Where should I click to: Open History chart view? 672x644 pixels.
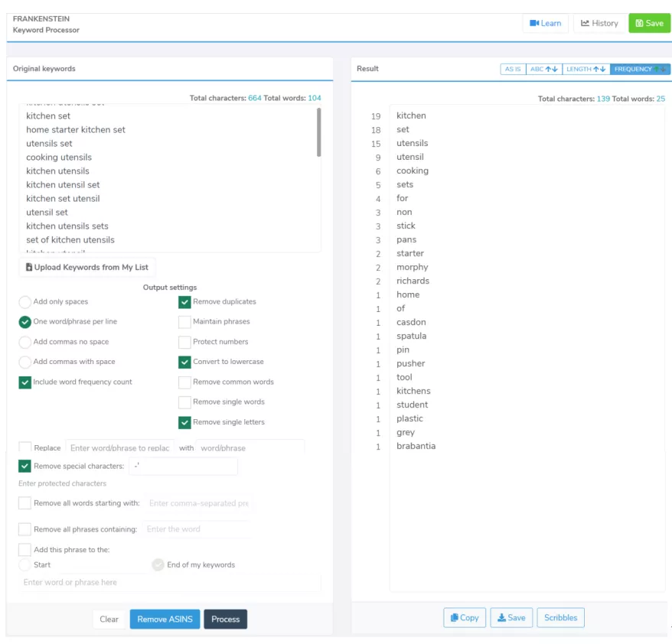point(599,23)
